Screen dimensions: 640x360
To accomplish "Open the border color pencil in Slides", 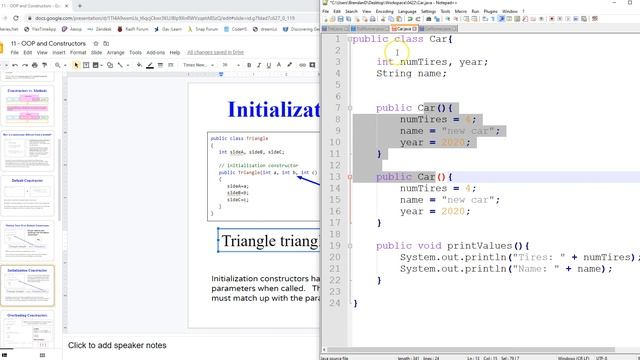I will 150,65.
